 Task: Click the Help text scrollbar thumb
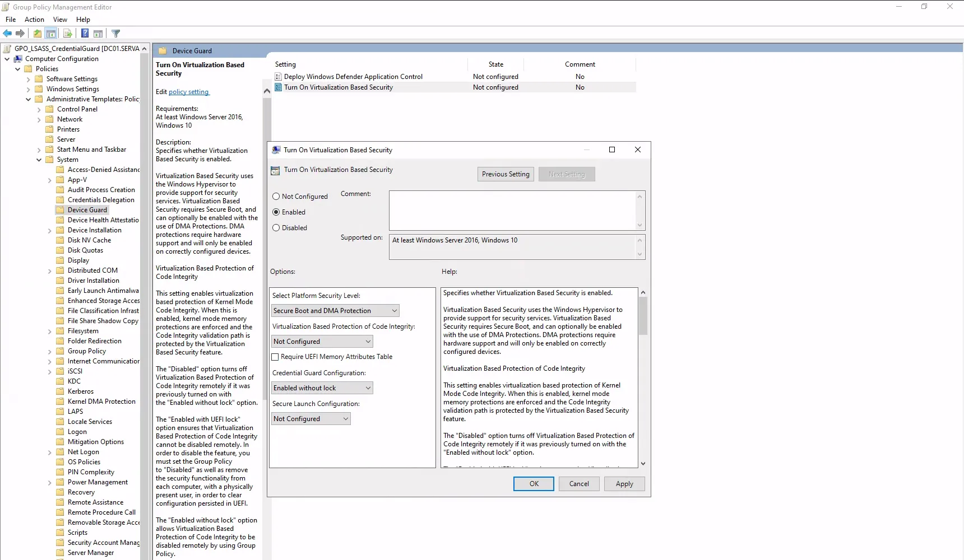tap(643, 316)
